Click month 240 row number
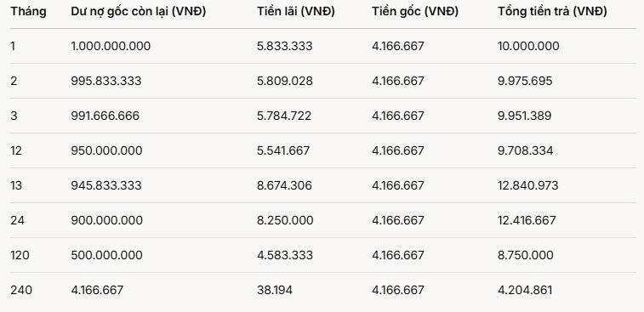The width and height of the screenshot is (644, 312). point(21,290)
